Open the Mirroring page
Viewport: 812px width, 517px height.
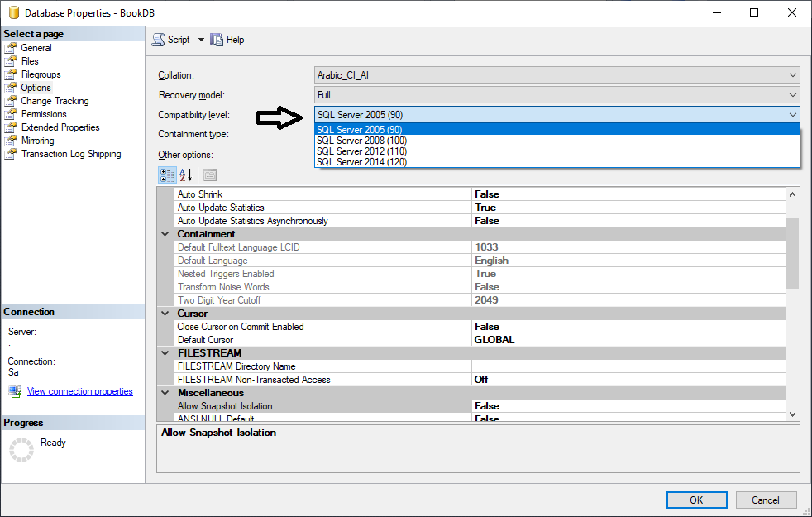pos(38,141)
